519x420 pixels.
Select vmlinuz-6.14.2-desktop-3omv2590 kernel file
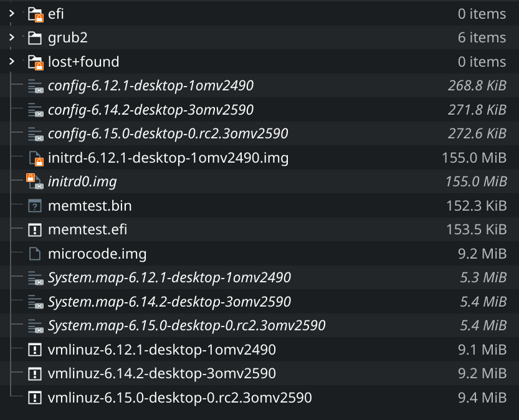click(x=161, y=374)
